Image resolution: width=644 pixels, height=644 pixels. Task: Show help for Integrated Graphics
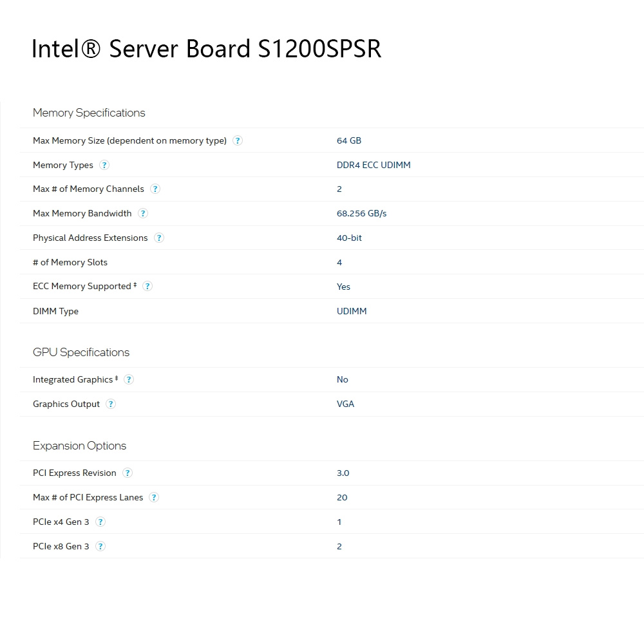[129, 379]
